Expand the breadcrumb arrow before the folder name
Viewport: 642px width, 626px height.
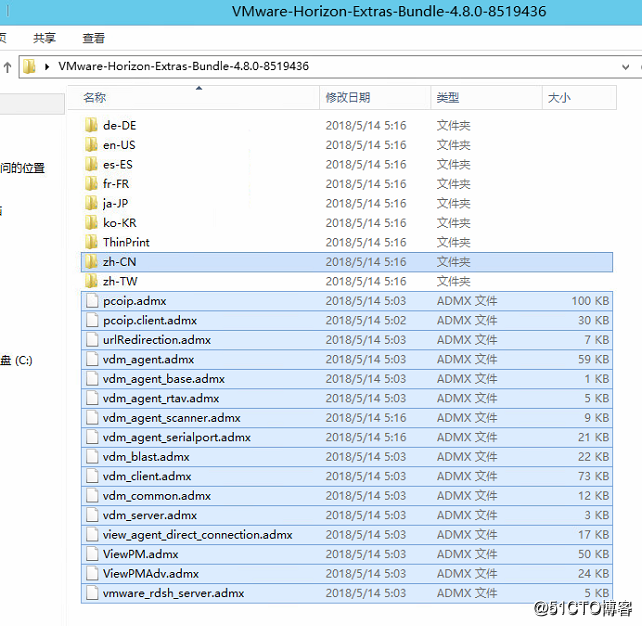click(x=47, y=66)
